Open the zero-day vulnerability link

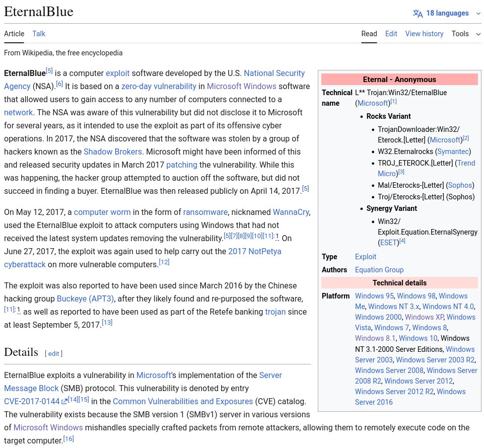[159, 86]
